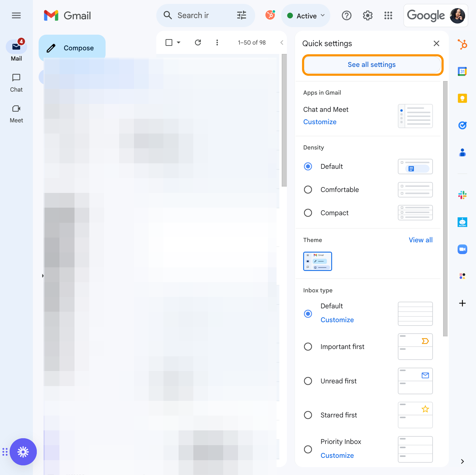This screenshot has height=475, width=476.
Task: Choose Starred first inbox type
Action: pyautogui.click(x=308, y=415)
